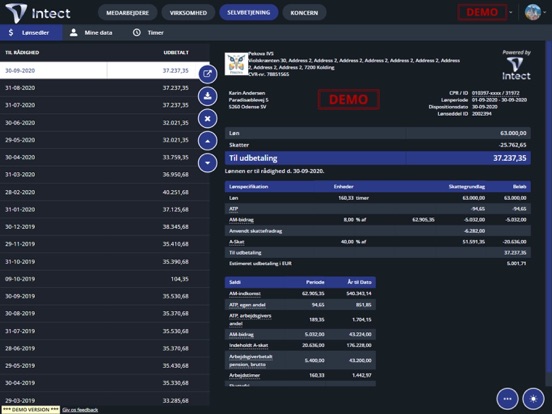Select payslip dated 31-07-2019
This screenshot has height=414, width=552.
[x=105, y=331]
